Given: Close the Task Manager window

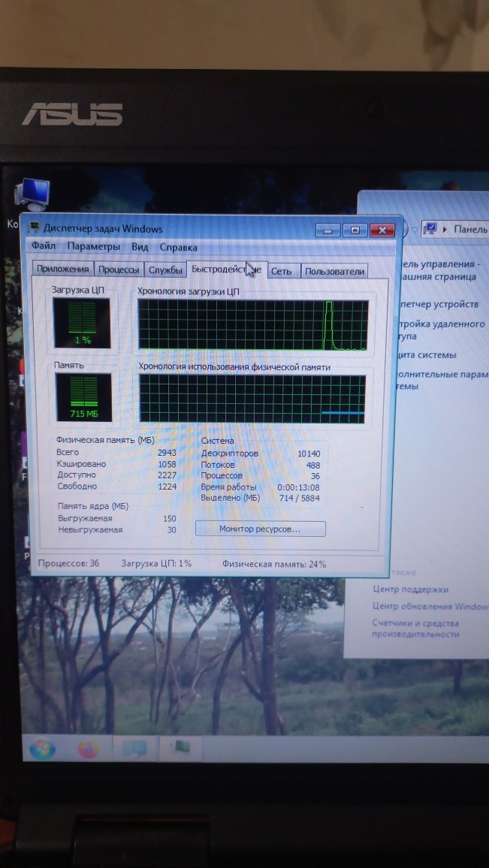Looking at the screenshot, I should pyautogui.click(x=382, y=230).
